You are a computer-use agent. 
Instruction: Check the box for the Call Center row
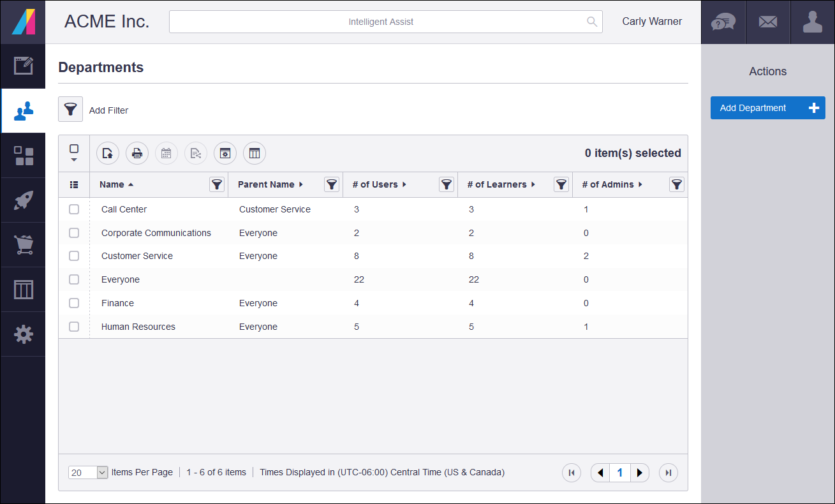click(x=74, y=209)
